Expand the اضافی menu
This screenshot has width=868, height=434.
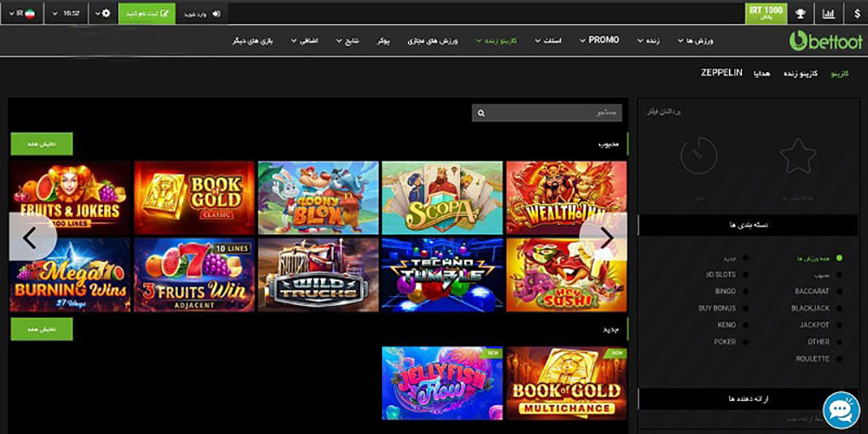tap(305, 42)
